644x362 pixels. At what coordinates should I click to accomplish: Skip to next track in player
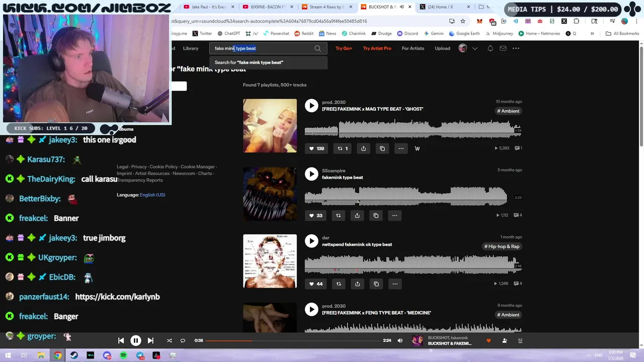click(150, 340)
